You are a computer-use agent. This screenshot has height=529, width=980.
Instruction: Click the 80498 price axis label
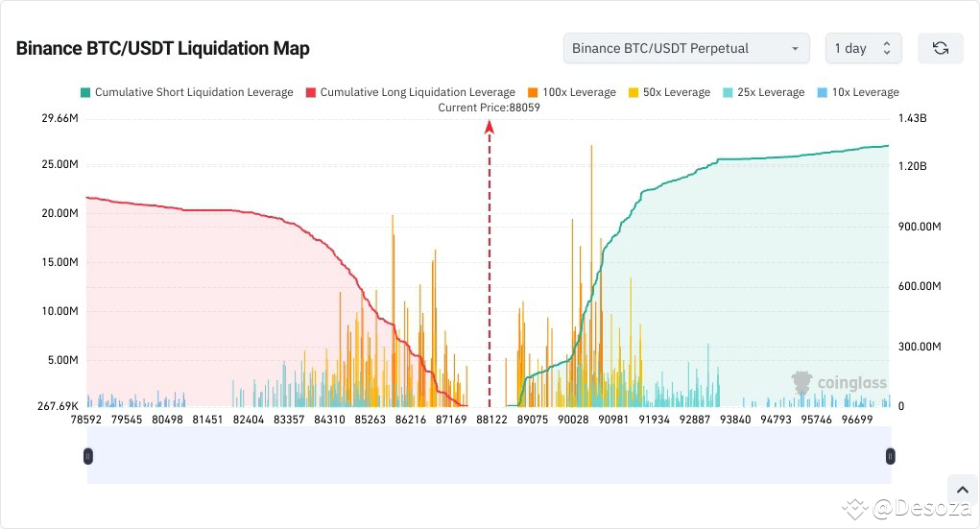tap(168, 420)
